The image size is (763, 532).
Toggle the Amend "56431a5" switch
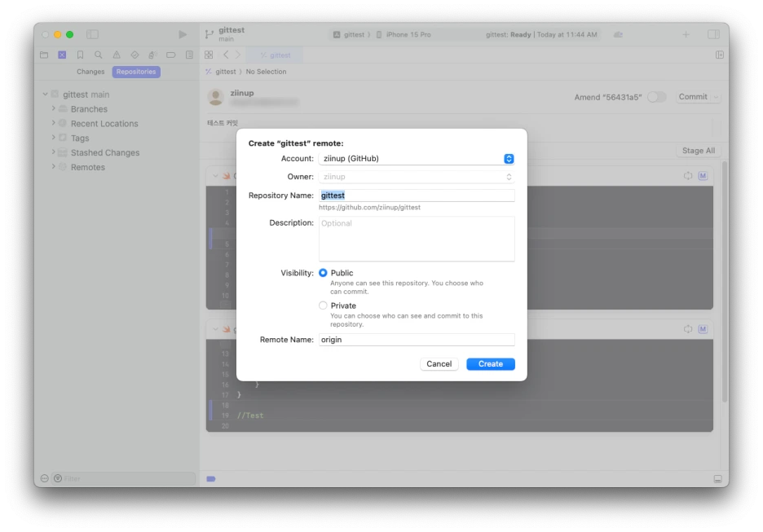tap(656, 97)
